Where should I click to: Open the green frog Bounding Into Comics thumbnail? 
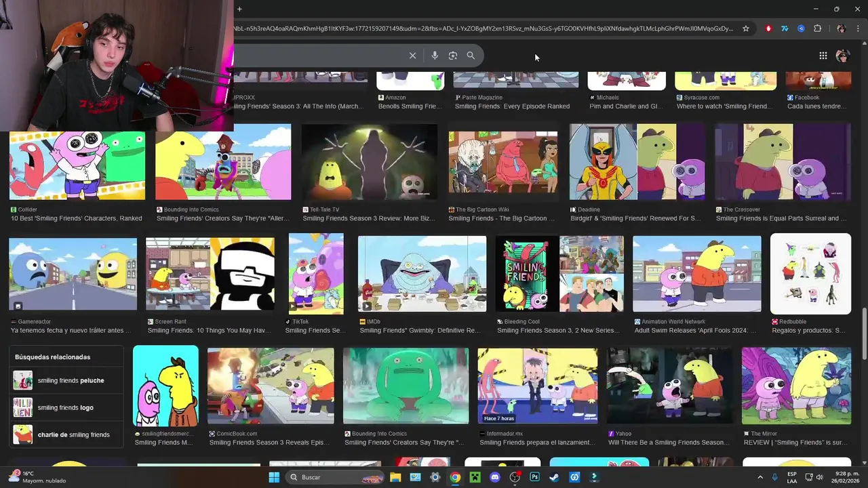point(406,386)
